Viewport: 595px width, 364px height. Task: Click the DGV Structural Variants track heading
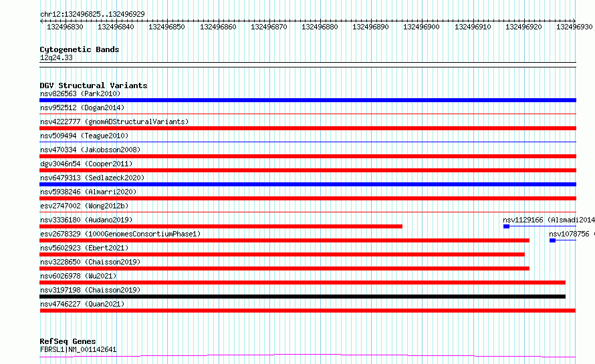click(94, 85)
